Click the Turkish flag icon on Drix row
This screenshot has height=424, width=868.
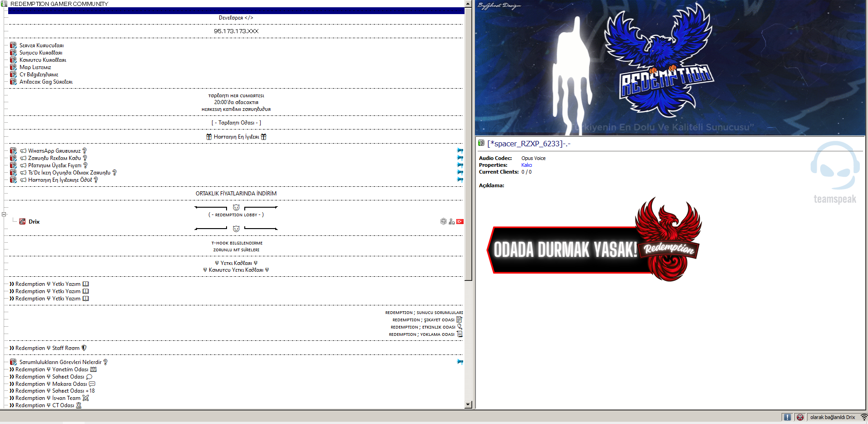[x=460, y=222]
